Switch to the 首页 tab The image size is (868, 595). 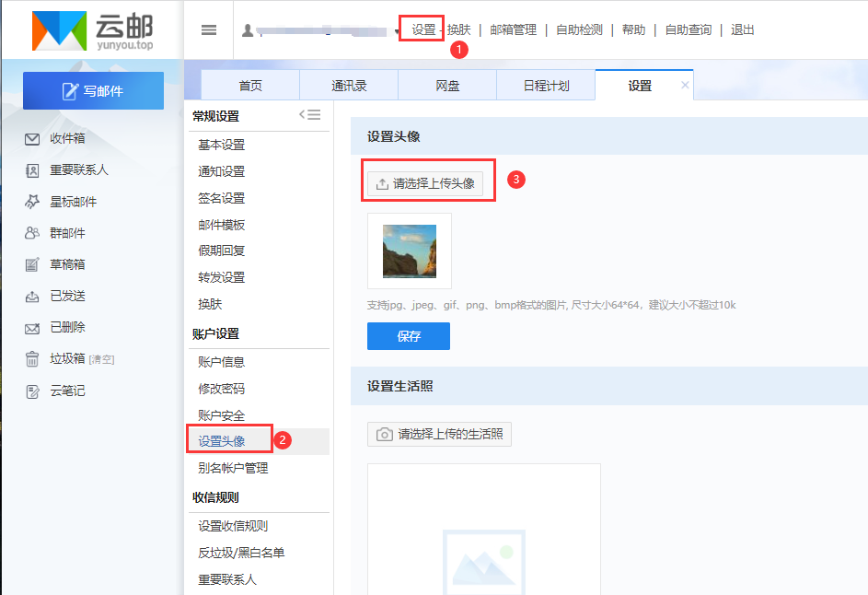pyautogui.click(x=250, y=86)
